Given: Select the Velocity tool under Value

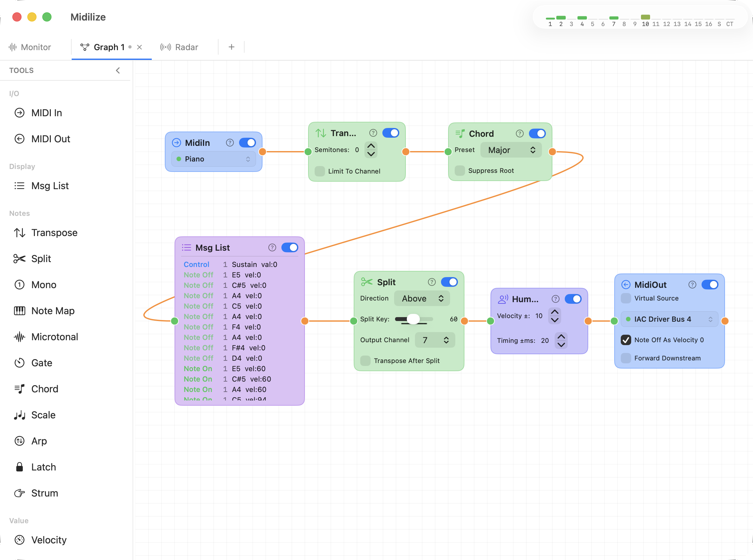Looking at the screenshot, I should [49, 540].
